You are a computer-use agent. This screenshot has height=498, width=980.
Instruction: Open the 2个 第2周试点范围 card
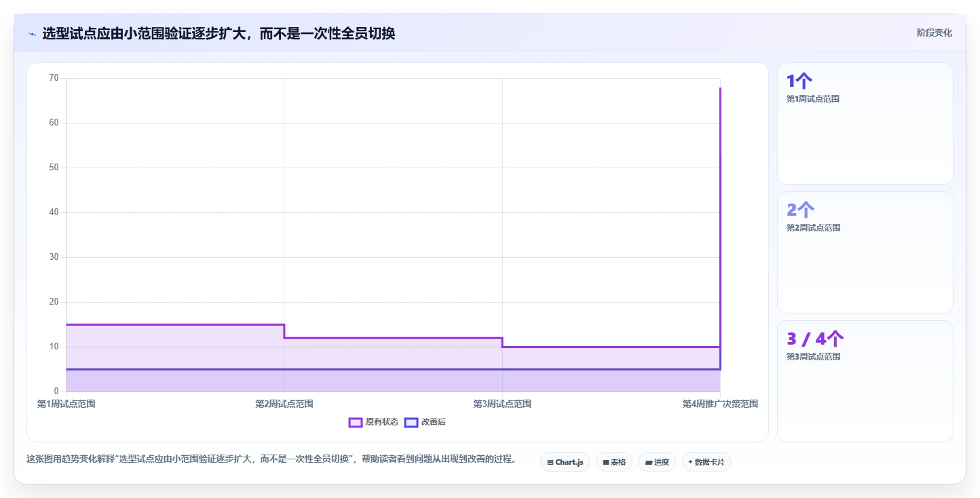click(865, 252)
